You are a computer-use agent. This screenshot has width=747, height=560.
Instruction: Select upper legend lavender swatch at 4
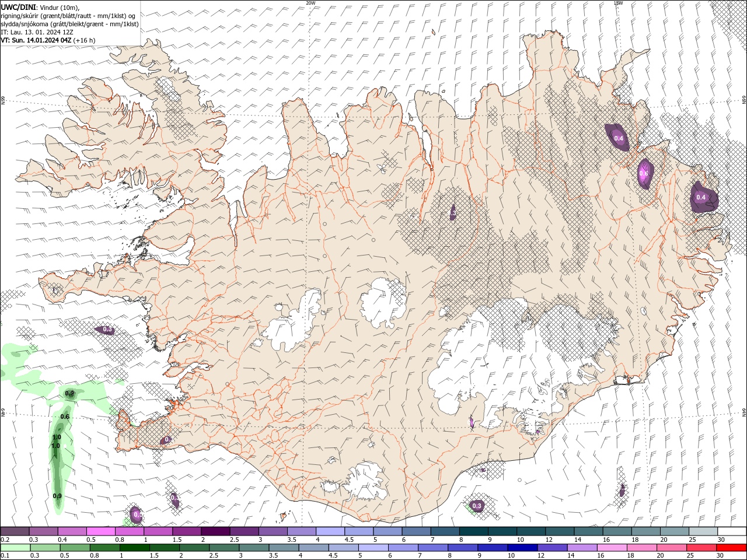(330, 531)
